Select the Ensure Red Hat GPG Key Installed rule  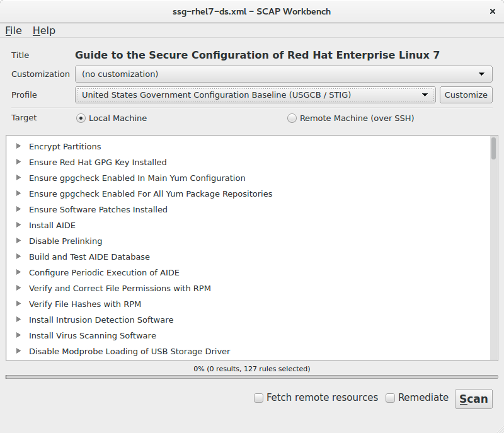(98, 162)
